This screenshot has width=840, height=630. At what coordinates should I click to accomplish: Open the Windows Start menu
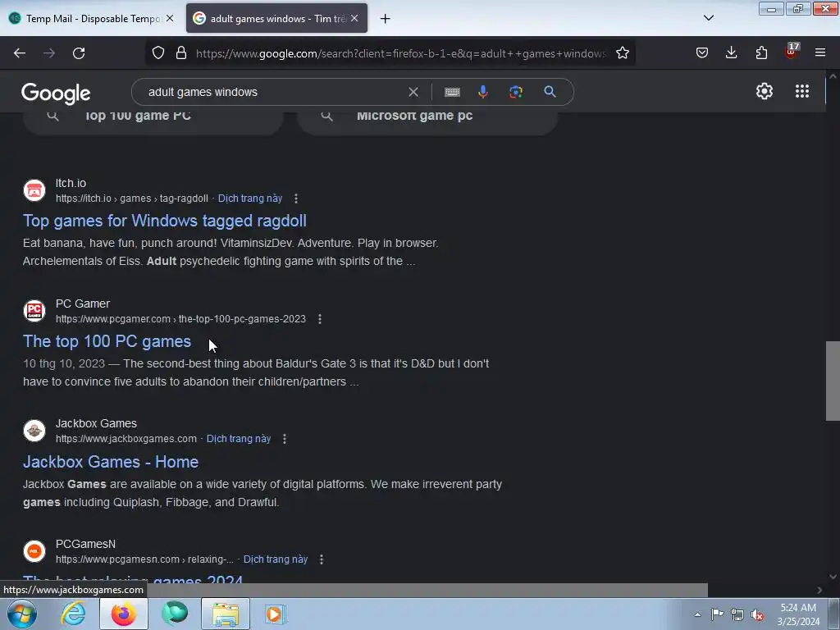(x=22, y=614)
